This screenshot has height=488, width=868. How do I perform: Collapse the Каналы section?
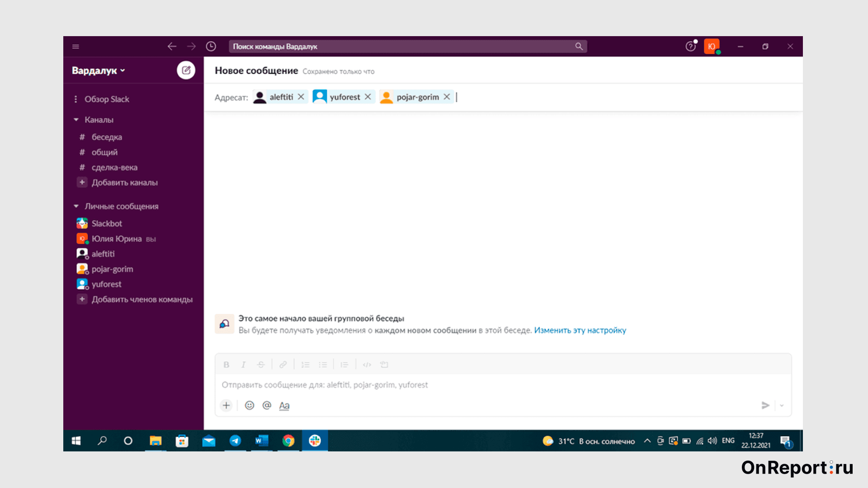[x=76, y=120]
